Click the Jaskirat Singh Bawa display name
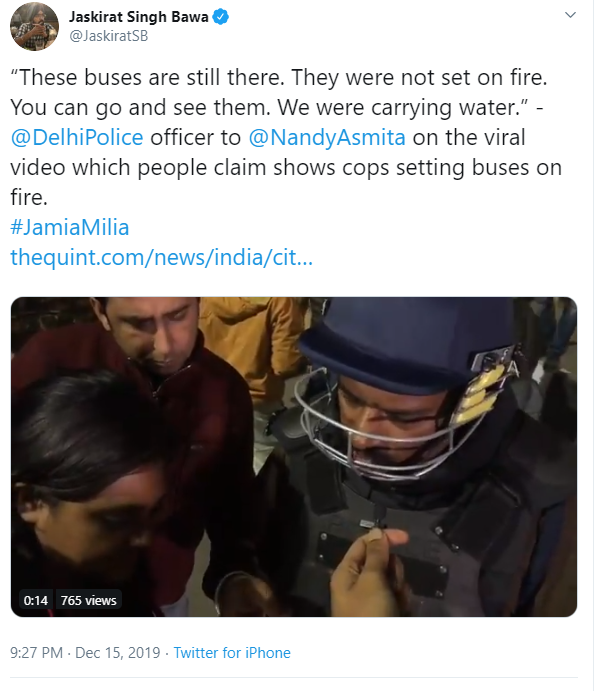The image size is (594, 691). click(x=138, y=17)
